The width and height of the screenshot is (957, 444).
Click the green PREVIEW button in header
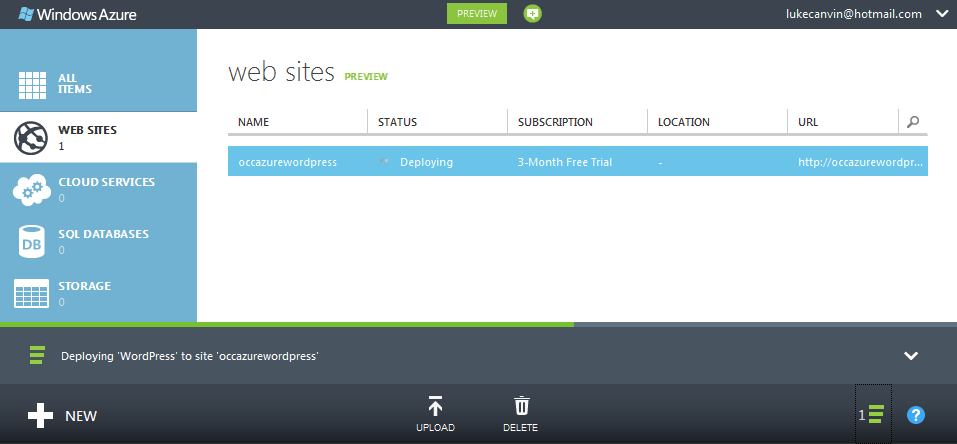(477, 13)
